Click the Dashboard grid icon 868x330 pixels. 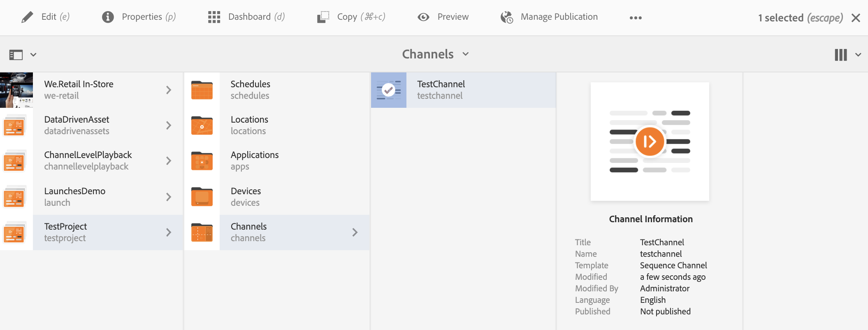(x=214, y=17)
